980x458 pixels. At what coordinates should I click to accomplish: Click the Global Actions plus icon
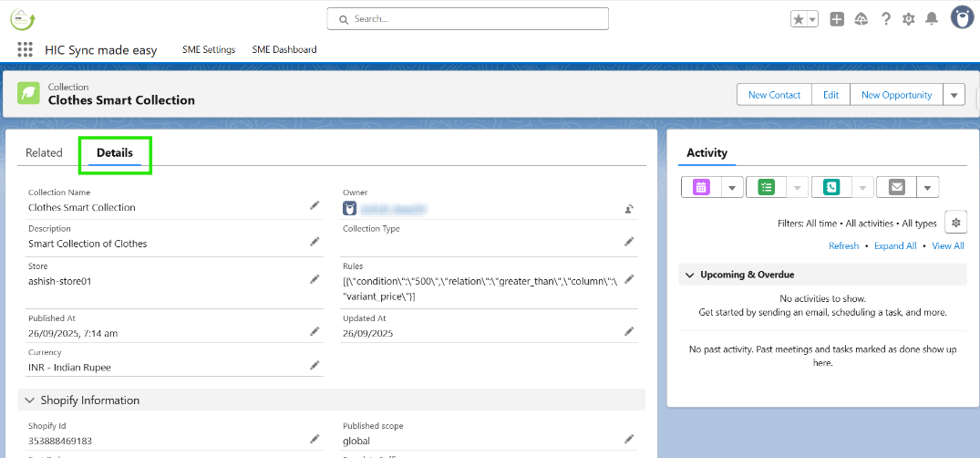click(837, 19)
